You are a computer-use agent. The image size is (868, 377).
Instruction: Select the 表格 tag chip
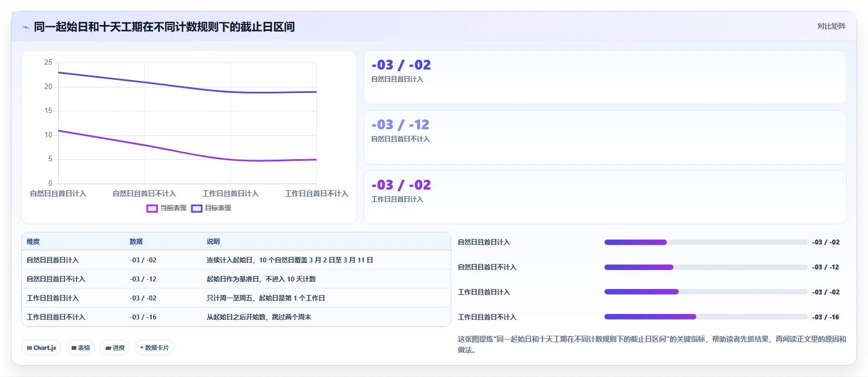click(80, 348)
